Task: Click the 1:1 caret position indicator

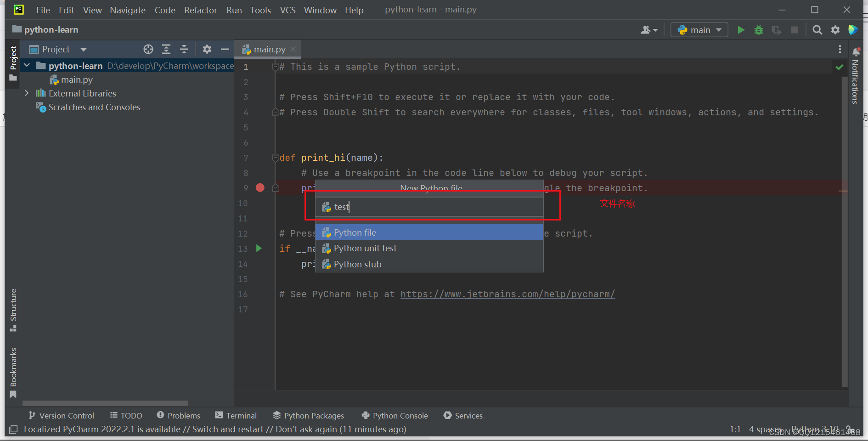Action: point(735,429)
